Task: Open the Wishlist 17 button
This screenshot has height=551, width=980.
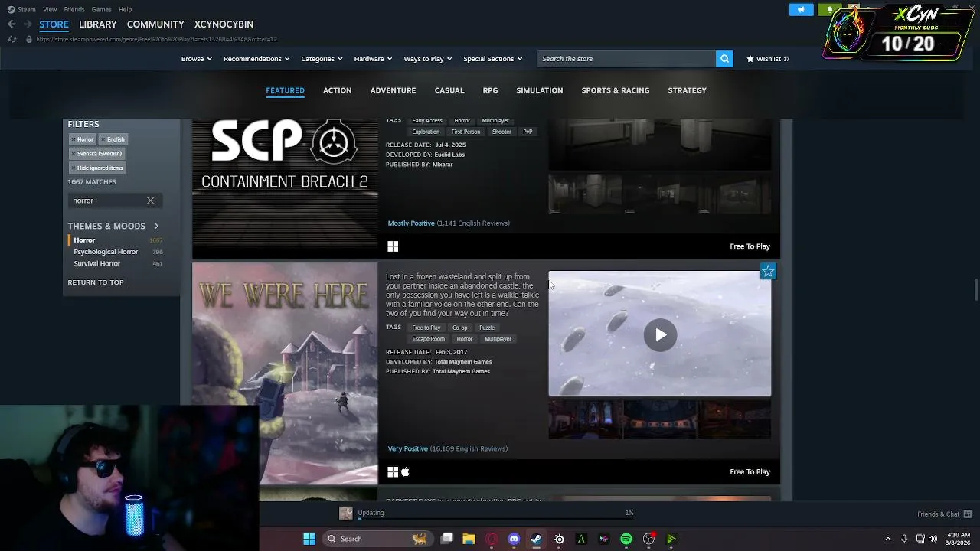Action: point(767,59)
